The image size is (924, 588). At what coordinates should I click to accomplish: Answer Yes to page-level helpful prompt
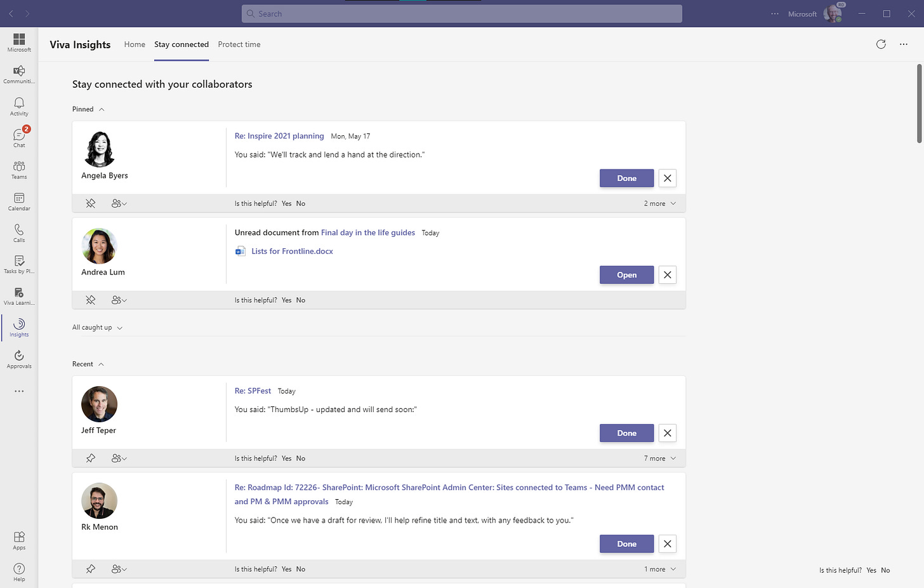871,570
